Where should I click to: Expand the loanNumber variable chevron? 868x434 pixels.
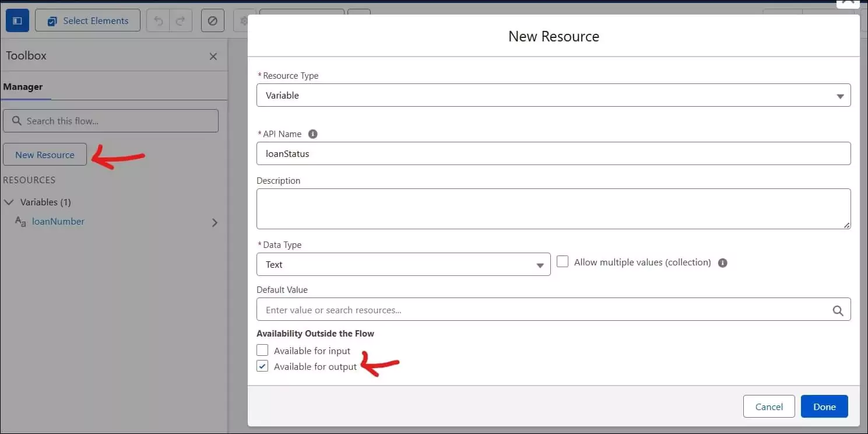click(x=215, y=222)
